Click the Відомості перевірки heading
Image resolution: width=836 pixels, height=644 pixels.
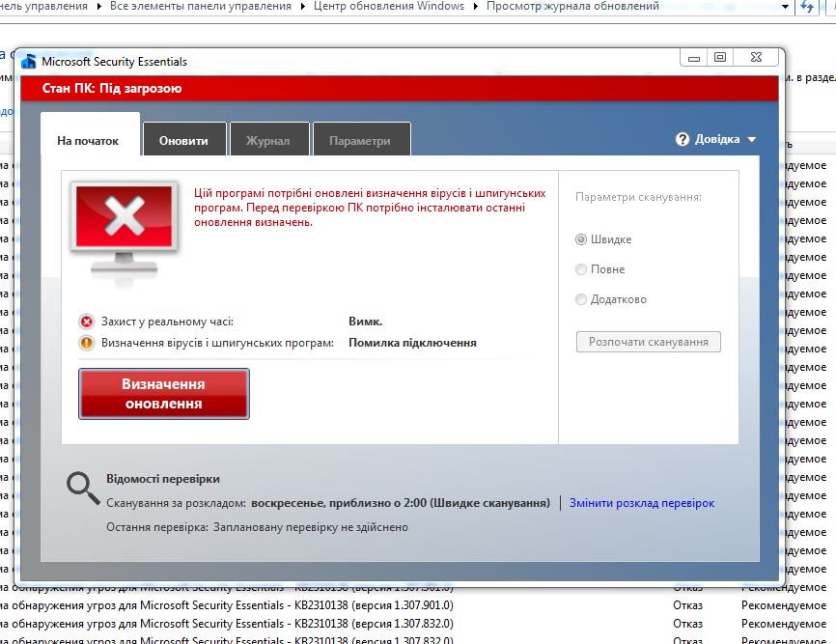(x=163, y=479)
